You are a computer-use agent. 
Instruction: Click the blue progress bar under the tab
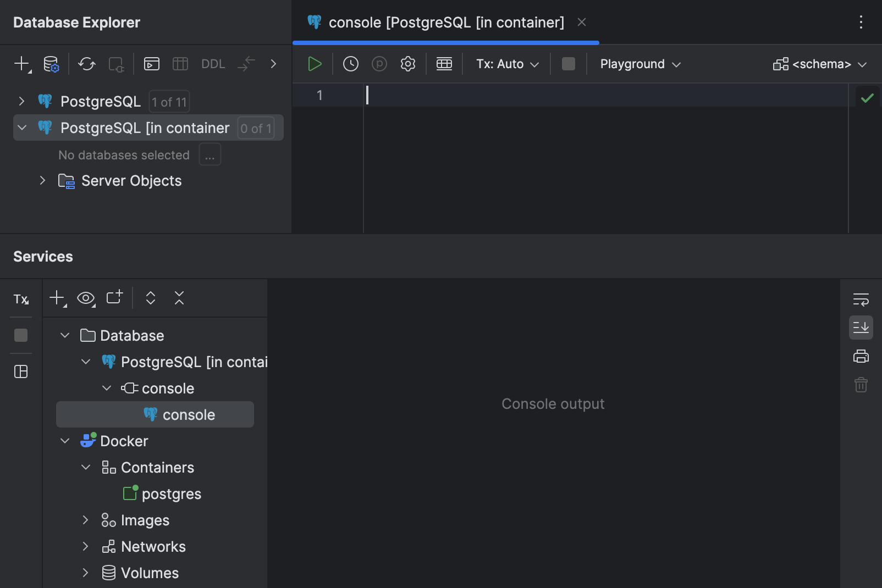(x=445, y=42)
